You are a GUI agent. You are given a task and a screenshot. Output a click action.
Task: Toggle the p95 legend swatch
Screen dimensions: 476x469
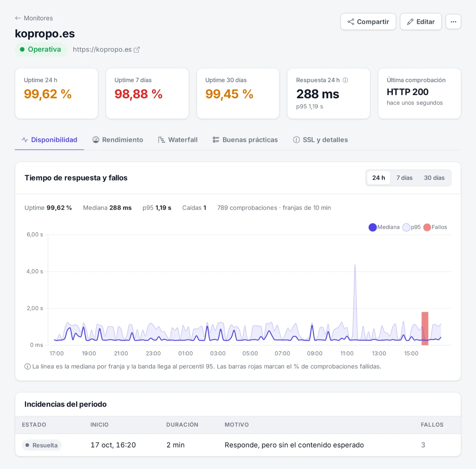(x=406, y=227)
